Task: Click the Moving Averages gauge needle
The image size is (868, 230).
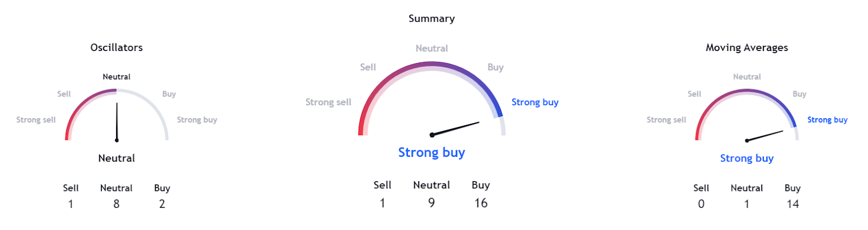Action: click(x=764, y=136)
